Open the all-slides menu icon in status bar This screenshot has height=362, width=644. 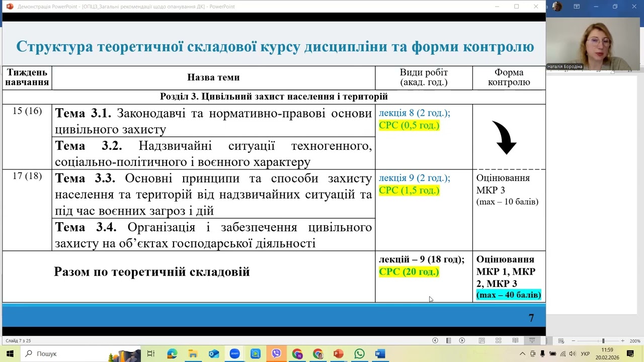point(448,340)
